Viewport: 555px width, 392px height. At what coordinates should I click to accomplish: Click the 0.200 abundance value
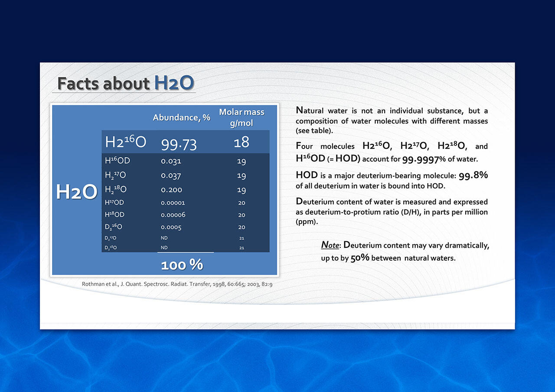click(171, 190)
